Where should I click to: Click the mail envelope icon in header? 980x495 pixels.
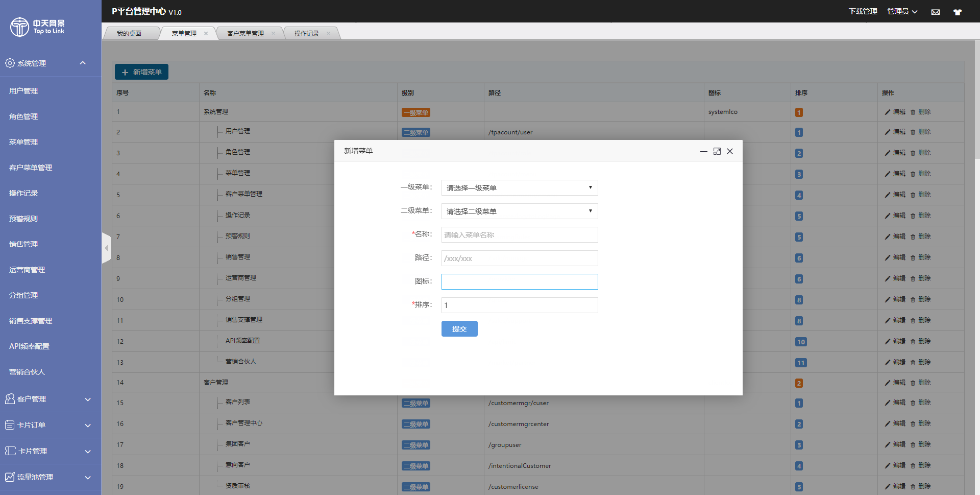(936, 12)
